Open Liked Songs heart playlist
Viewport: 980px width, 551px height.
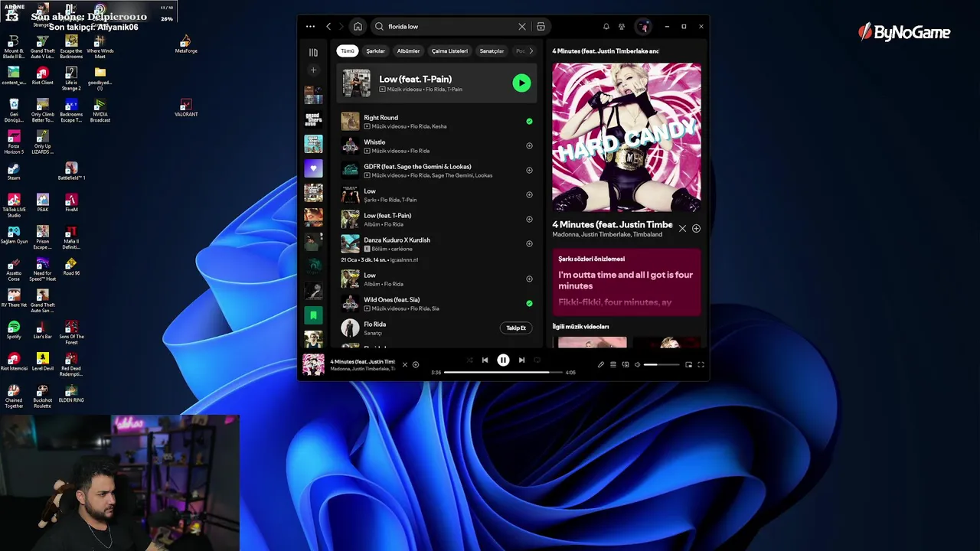[x=313, y=168]
